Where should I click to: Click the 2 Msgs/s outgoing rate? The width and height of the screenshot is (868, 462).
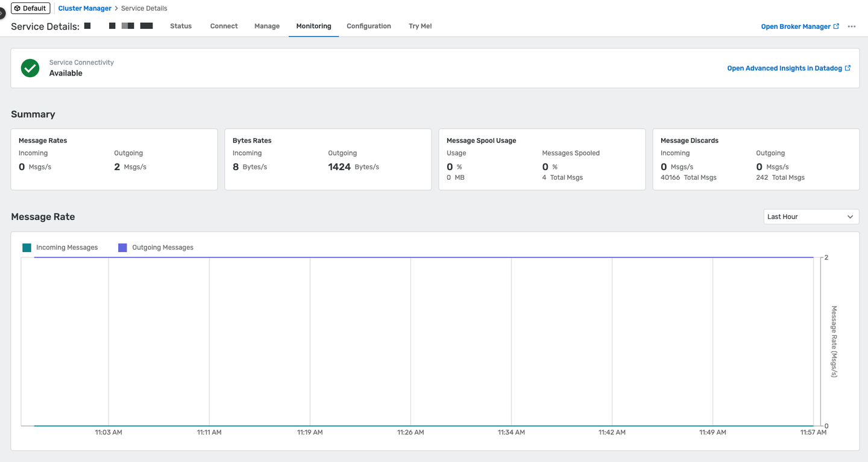(130, 166)
